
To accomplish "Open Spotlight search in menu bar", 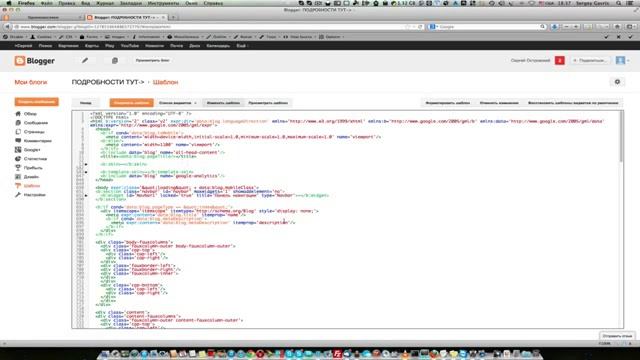I will coord(619,3).
